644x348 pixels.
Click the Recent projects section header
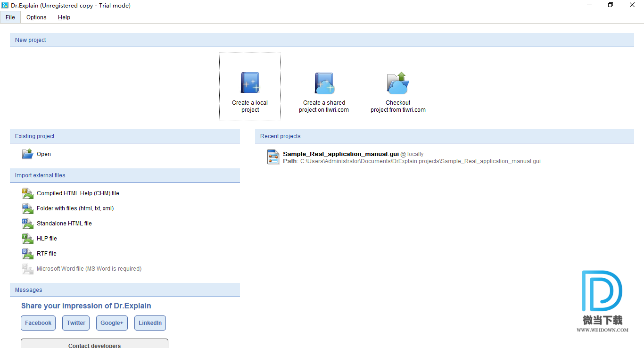[445, 136]
